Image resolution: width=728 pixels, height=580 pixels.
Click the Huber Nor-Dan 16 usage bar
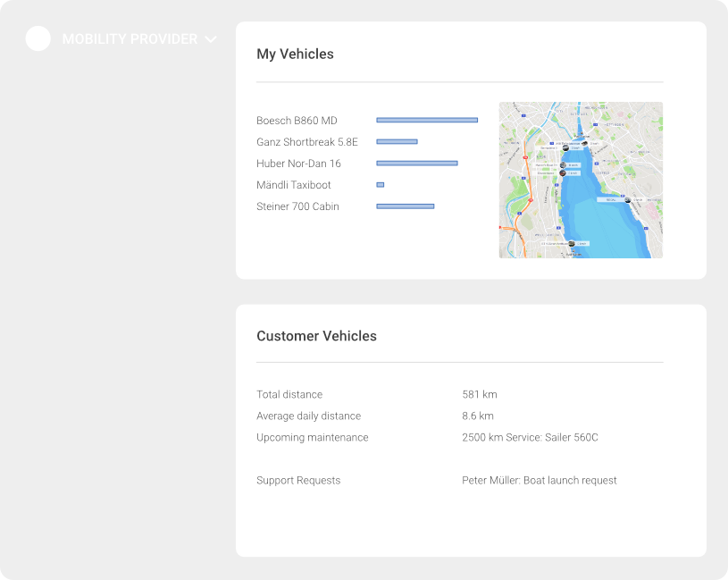pos(416,164)
